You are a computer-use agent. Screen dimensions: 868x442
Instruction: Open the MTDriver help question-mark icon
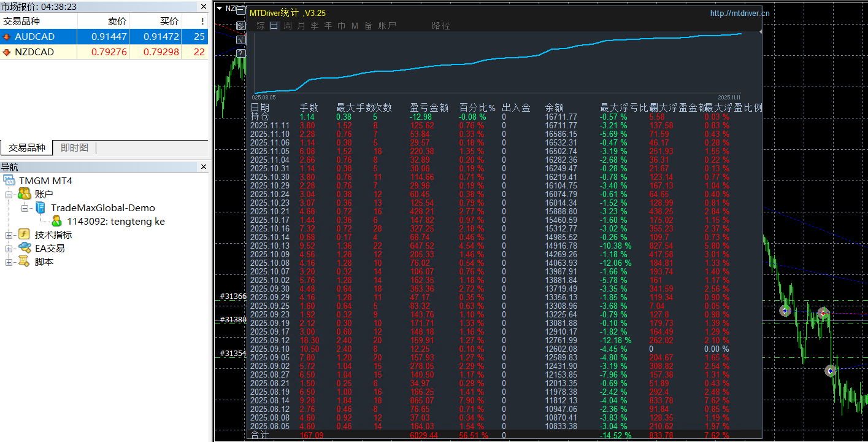point(241,53)
